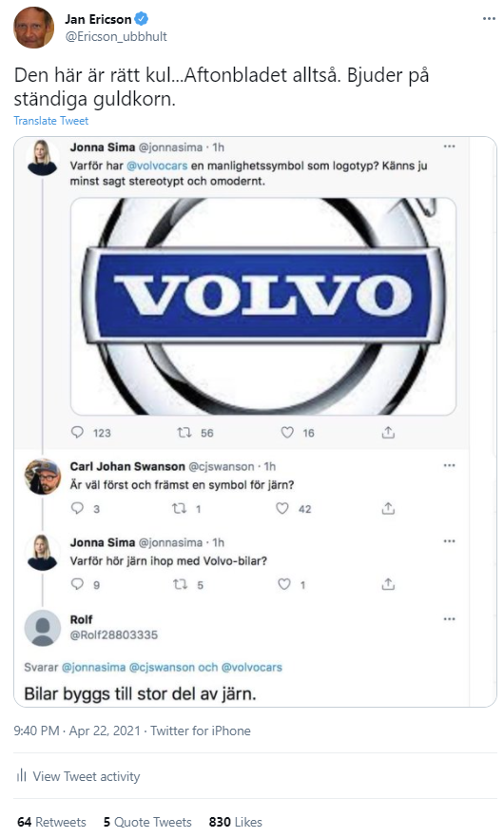Click Translate Tweet link
The height and width of the screenshot is (838, 504).
pos(50,121)
